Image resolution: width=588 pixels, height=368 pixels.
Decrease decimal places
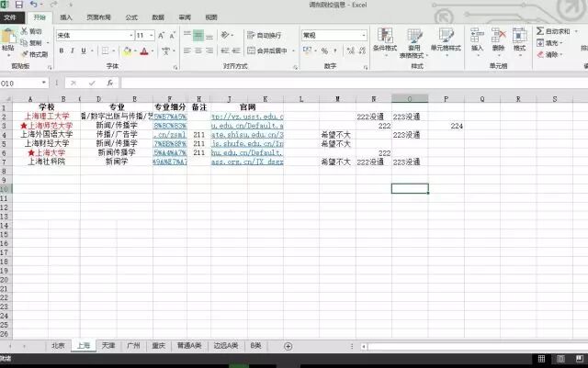pos(362,50)
